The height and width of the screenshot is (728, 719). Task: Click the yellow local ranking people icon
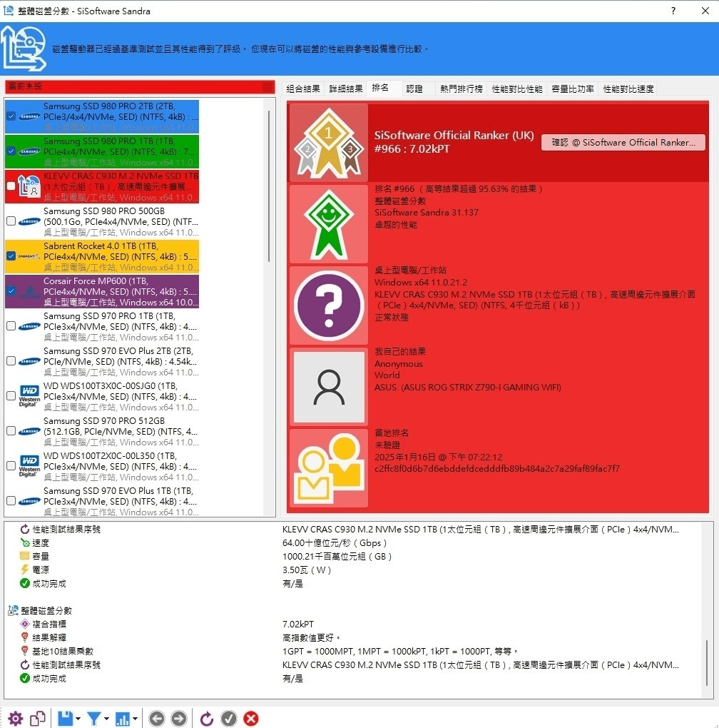point(328,468)
